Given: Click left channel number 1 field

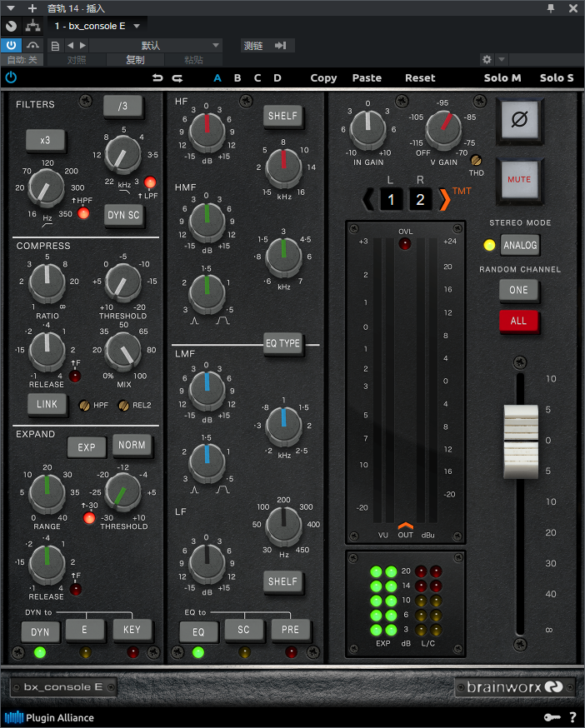Looking at the screenshot, I should pyautogui.click(x=391, y=199).
